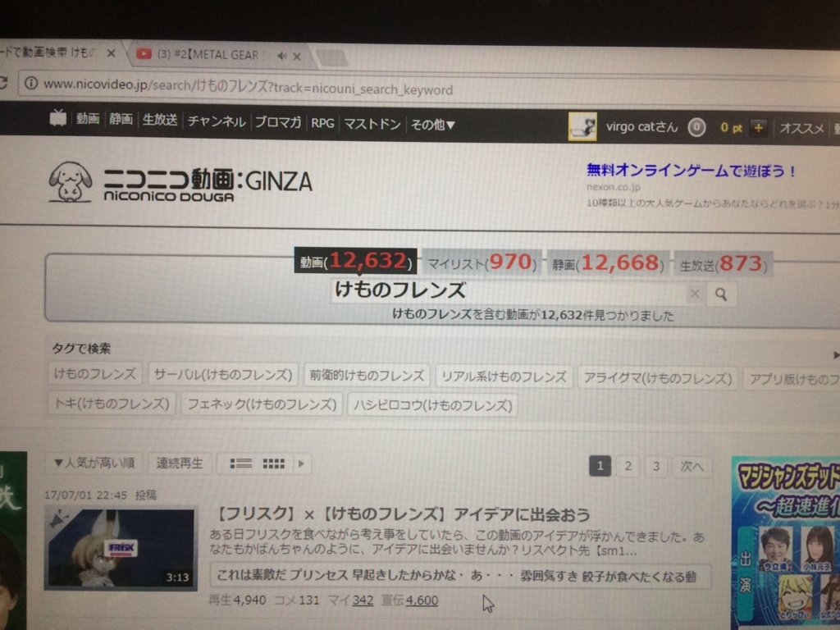Click the リアル系けものフレンズ tag
The height and width of the screenshot is (630, 840).
tap(504, 377)
